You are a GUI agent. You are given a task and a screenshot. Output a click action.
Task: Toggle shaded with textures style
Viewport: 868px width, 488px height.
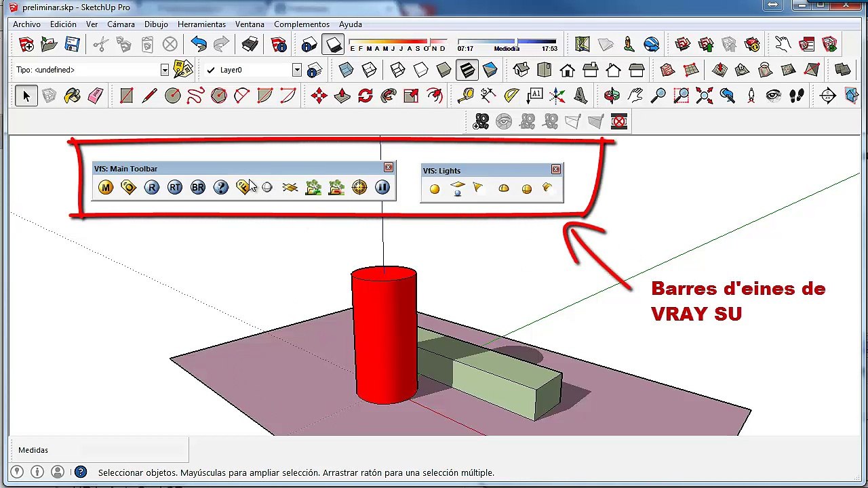pyautogui.click(x=467, y=70)
